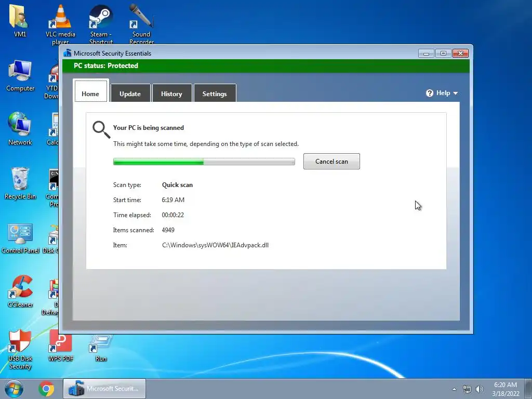
Task: Close the Microsoft Security Essentials window
Action: tap(460, 54)
